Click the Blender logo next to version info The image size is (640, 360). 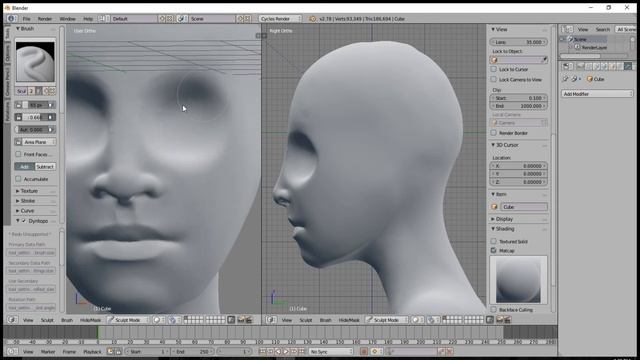pyautogui.click(x=313, y=19)
